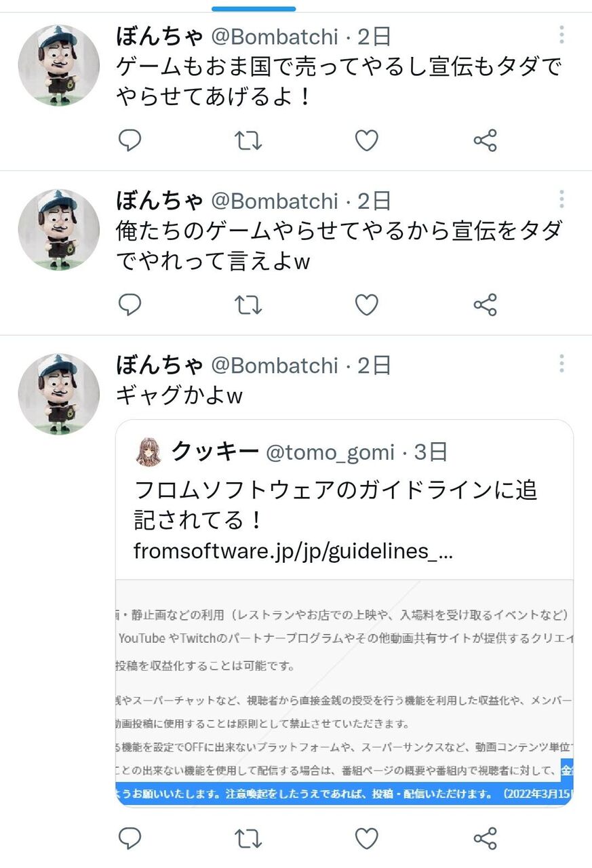Screen dimensions: 592x868
Task: Share the 俺たちのゲーム tweet
Action: point(485,305)
